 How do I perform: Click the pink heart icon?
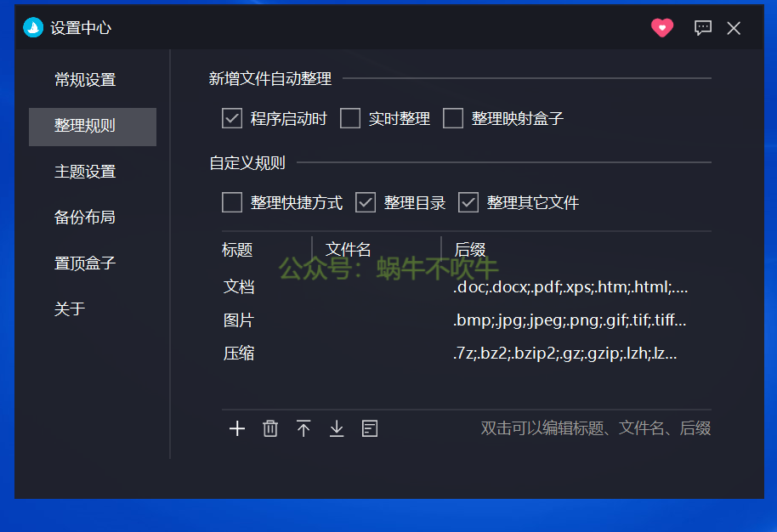coord(662,28)
